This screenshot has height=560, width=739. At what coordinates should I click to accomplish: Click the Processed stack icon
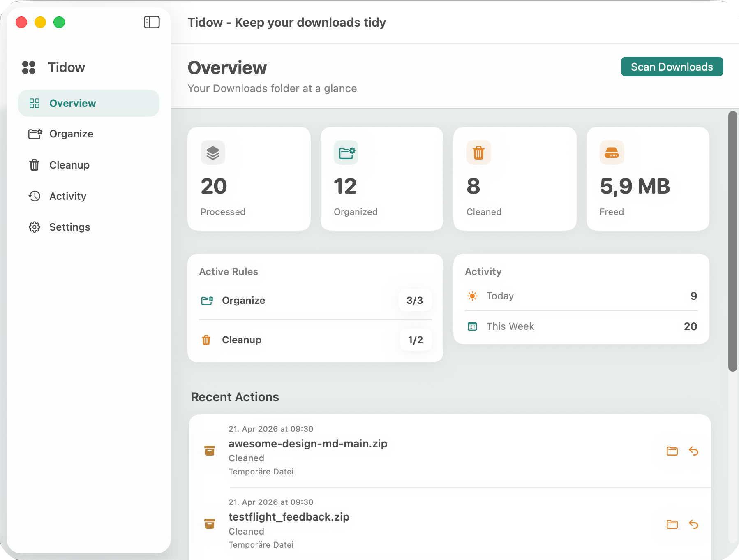pos(213,153)
